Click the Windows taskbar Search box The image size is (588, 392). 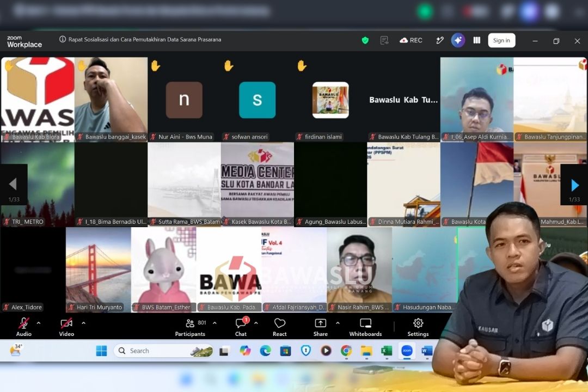click(x=163, y=351)
